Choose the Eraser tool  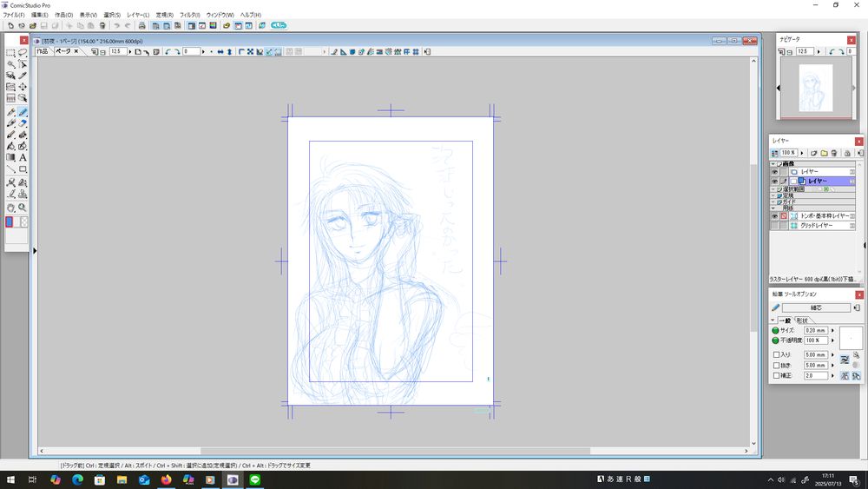tap(23, 124)
